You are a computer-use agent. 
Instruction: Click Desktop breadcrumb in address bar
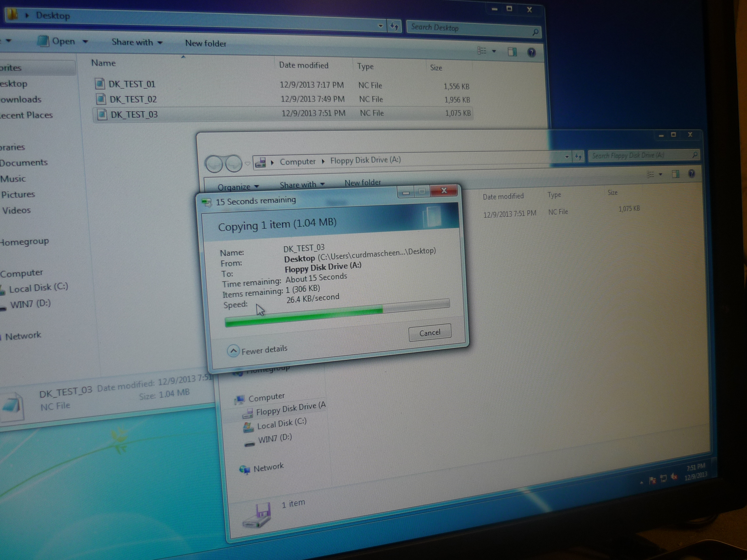point(53,15)
